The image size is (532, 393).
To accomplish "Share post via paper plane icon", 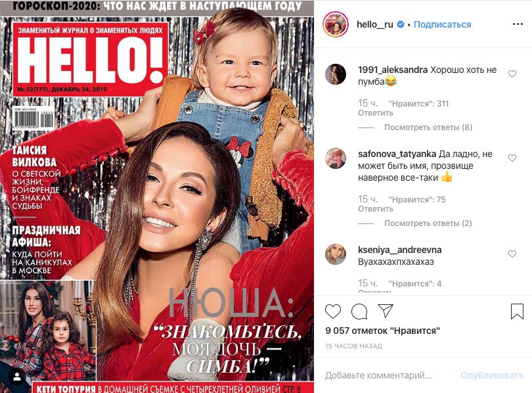I will coord(386,311).
